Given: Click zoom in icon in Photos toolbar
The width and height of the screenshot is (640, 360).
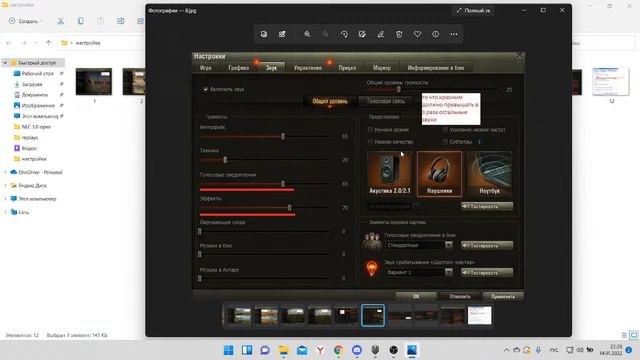Looking at the screenshot, I should click(x=307, y=34).
